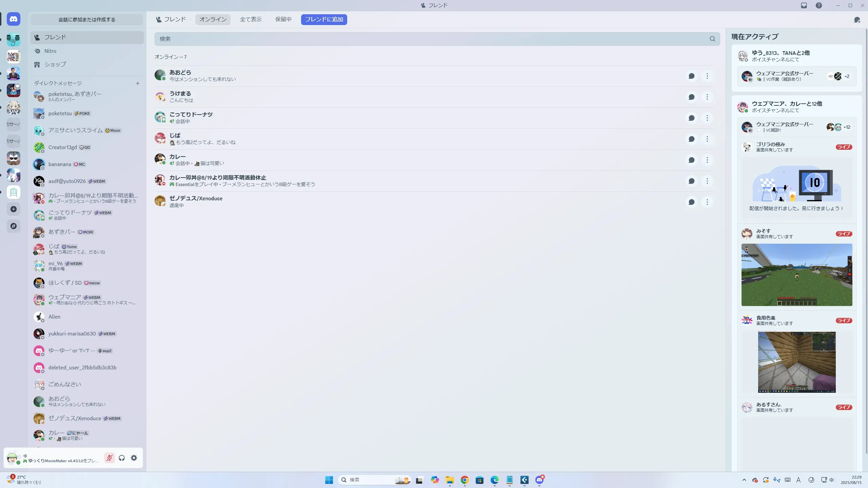This screenshot has width=868, height=488.
Task: Toggle microphone mute in user panel
Action: 109,458
